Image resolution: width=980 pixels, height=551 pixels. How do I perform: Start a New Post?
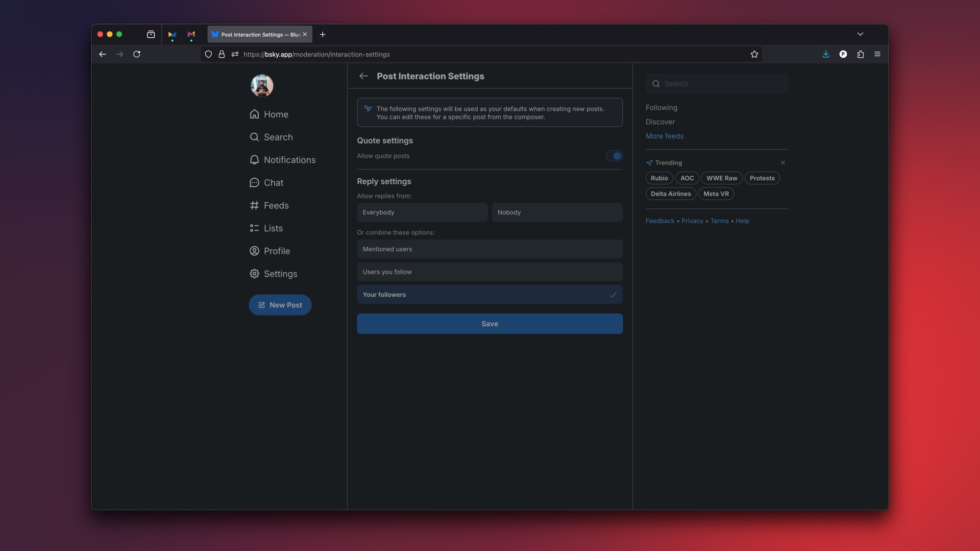coord(280,305)
